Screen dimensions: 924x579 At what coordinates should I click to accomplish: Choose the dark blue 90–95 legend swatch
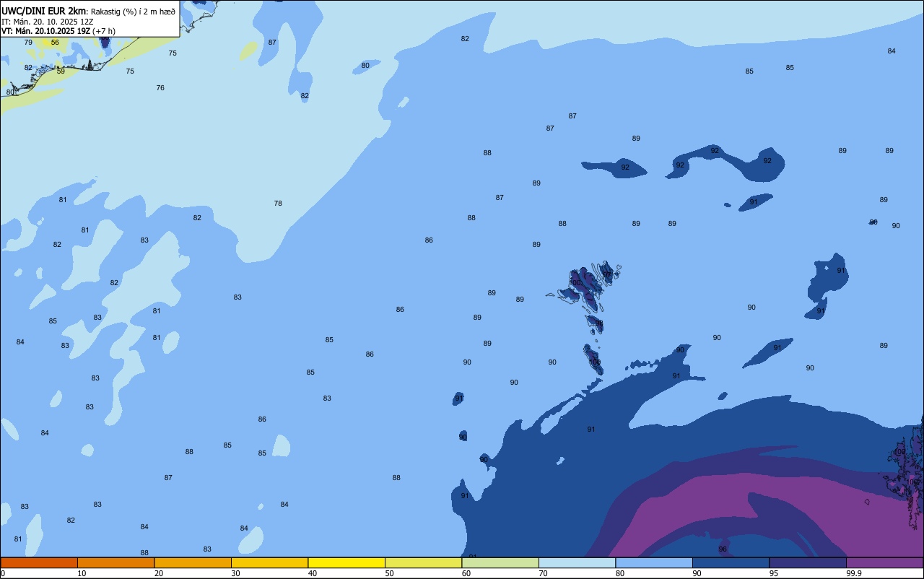731,562
